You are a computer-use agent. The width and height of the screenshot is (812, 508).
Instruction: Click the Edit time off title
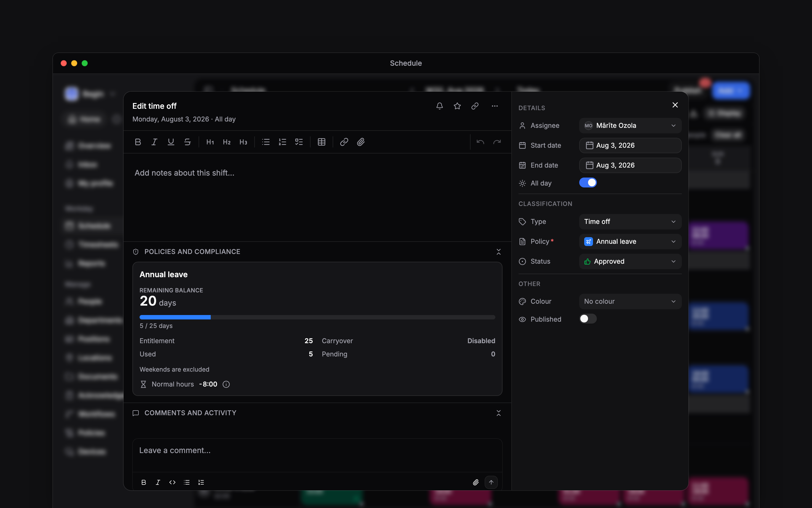click(154, 106)
